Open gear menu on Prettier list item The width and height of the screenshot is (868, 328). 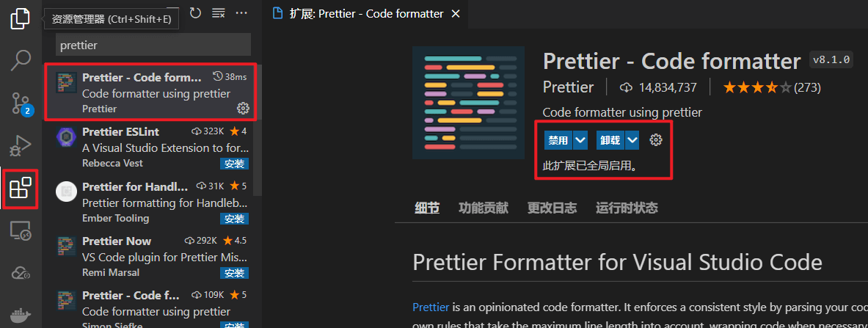pyautogui.click(x=242, y=108)
